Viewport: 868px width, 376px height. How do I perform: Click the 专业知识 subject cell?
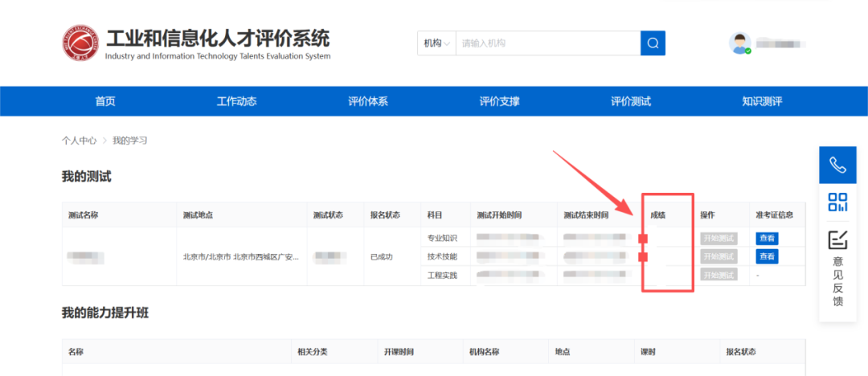pos(442,239)
